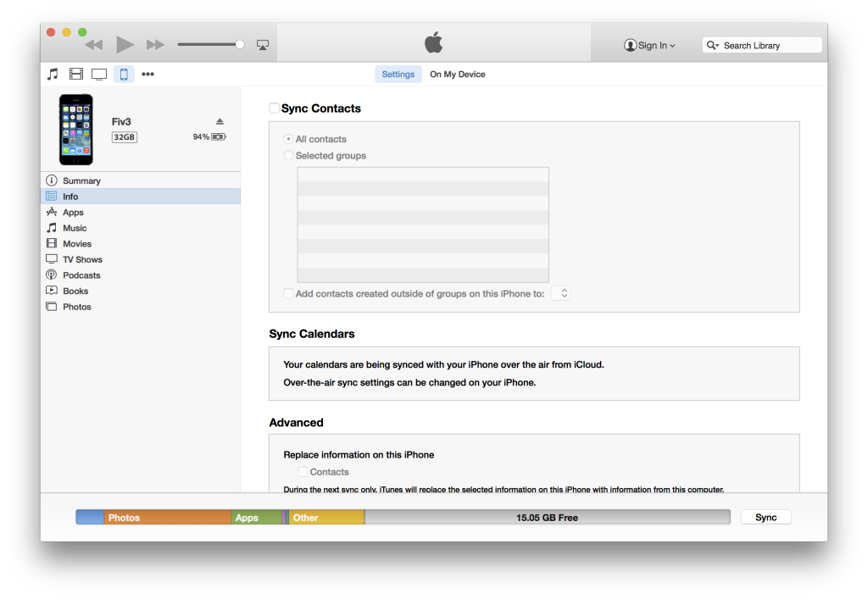
Task: Open TV Shows in the sidebar
Action: [141, 259]
